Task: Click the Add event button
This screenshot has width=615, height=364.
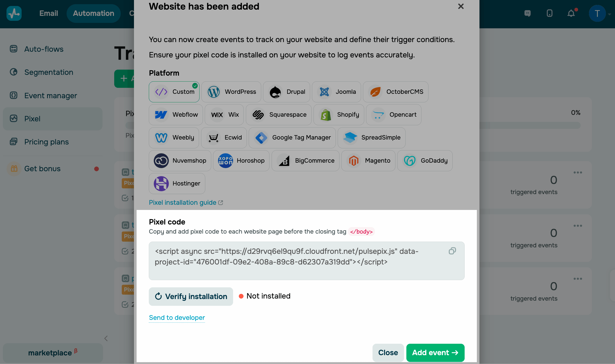Action: click(435, 353)
